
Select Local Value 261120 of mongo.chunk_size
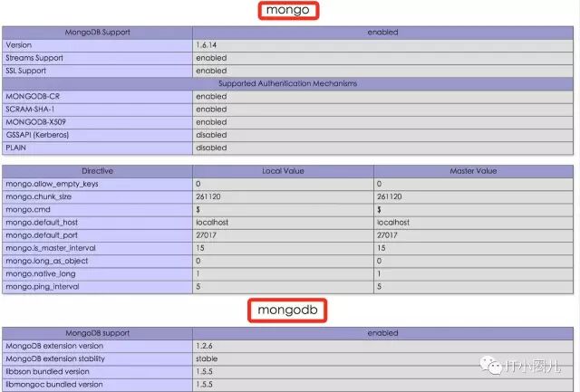tap(208, 197)
